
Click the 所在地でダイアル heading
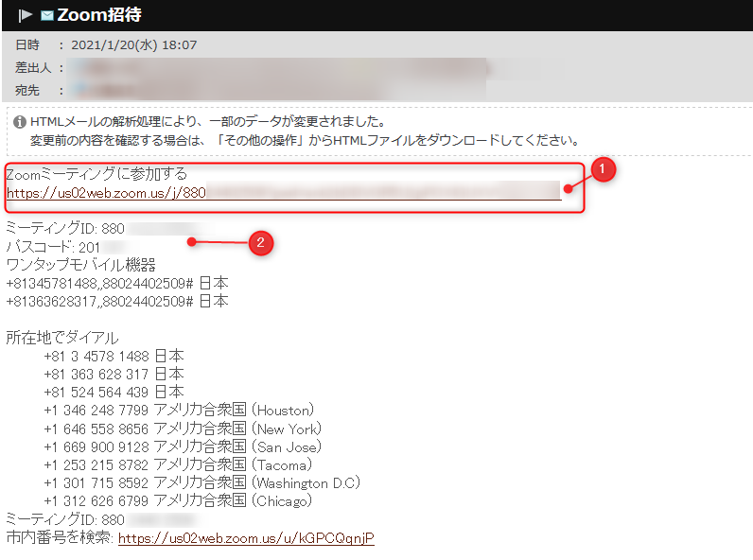click(61, 338)
